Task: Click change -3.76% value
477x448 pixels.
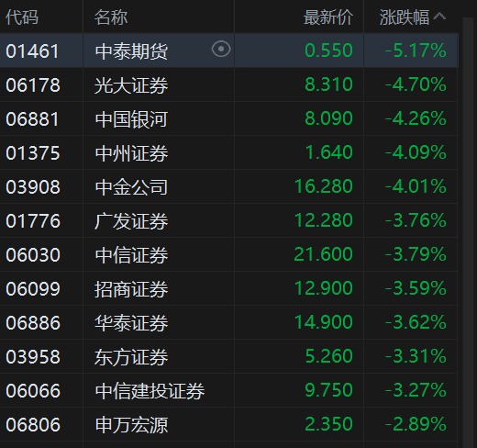Action: 416,220
